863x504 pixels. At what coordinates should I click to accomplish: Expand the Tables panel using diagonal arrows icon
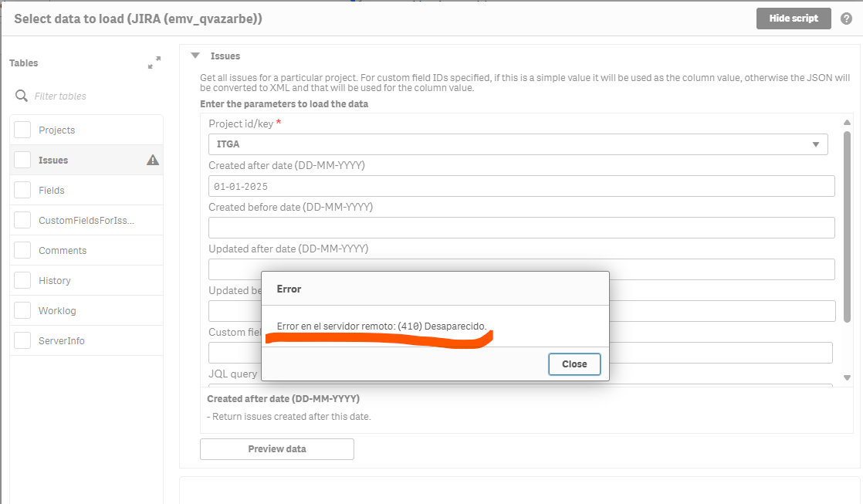[154, 63]
